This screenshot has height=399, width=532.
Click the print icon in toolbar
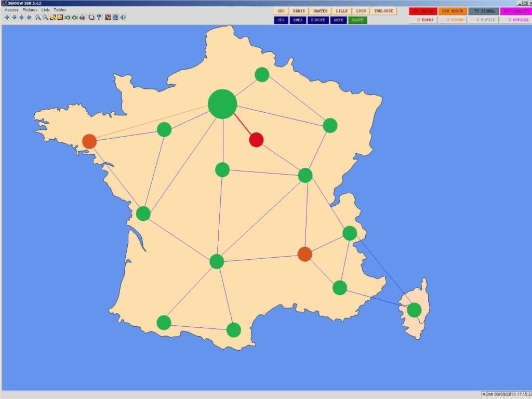82,17
